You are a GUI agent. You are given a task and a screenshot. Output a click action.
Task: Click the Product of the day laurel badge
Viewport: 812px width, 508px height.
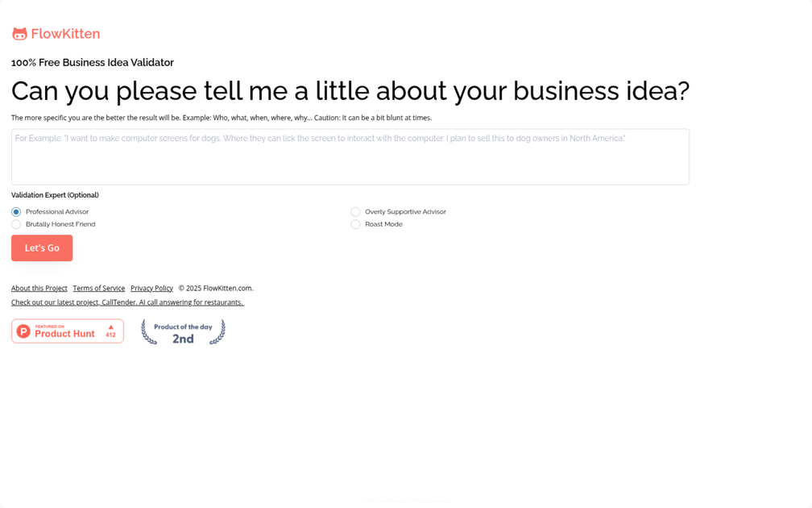pos(183,331)
